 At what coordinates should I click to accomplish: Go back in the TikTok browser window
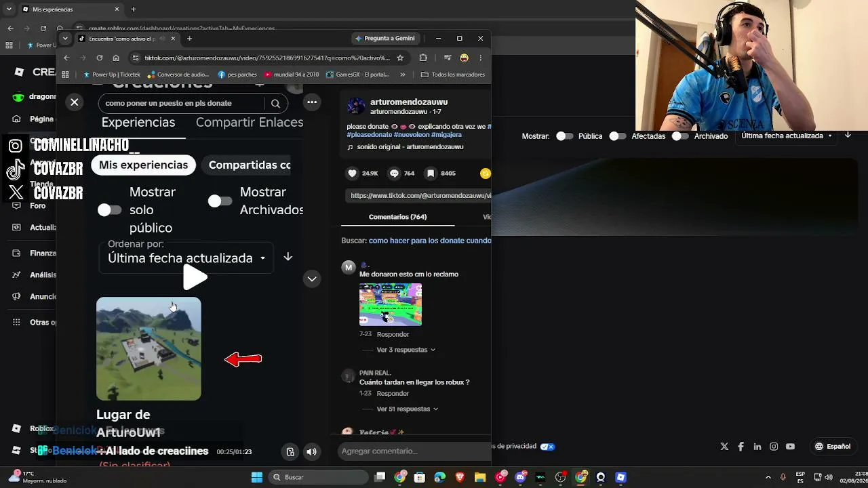coord(66,58)
